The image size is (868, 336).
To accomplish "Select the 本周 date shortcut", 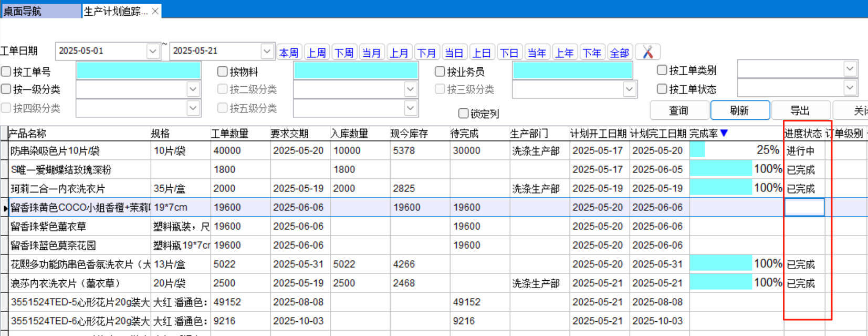I will click(288, 53).
